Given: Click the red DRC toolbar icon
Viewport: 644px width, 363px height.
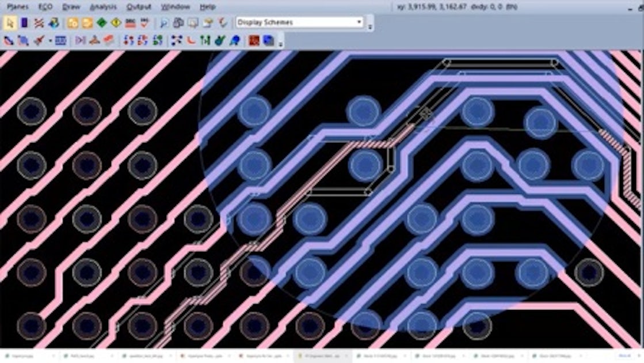Looking at the screenshot, I should (x=131, y=22).
